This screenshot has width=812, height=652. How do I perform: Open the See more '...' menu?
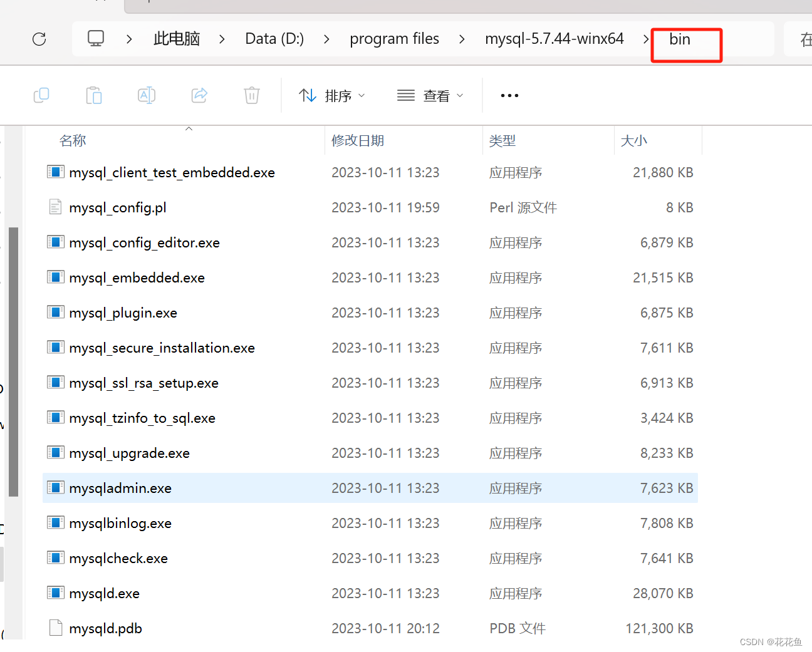click(x=509, y=95)
